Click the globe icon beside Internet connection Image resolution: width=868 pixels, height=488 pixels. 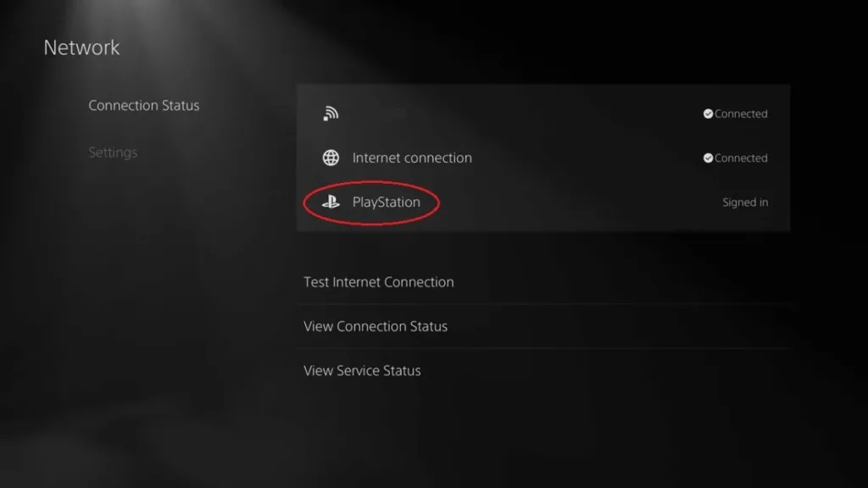pos(331,157)
